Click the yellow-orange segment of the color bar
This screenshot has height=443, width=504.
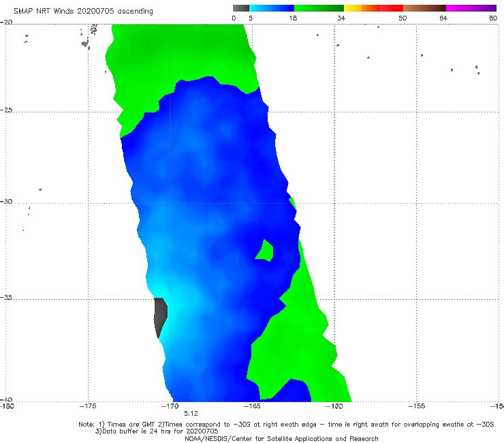pos(362,8)
